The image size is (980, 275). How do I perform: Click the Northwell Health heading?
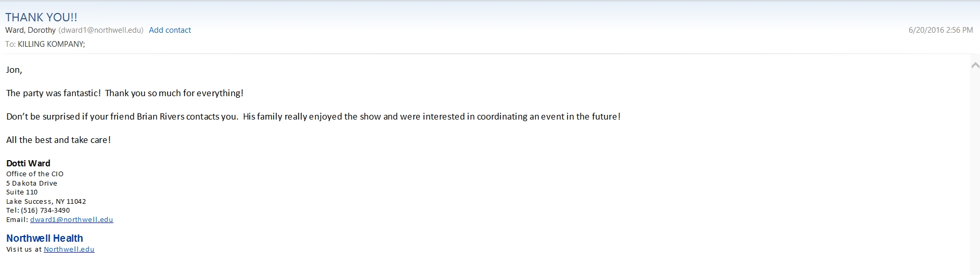click(45, 238)
